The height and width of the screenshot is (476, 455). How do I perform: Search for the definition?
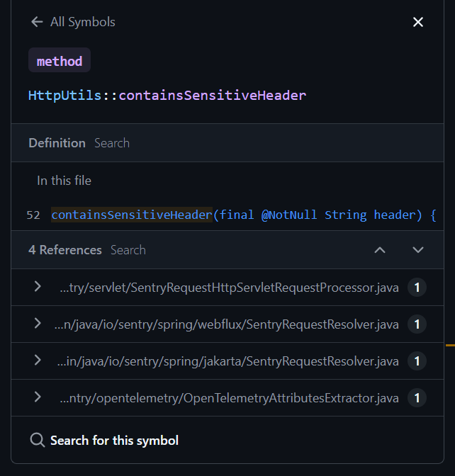(112, 143)
